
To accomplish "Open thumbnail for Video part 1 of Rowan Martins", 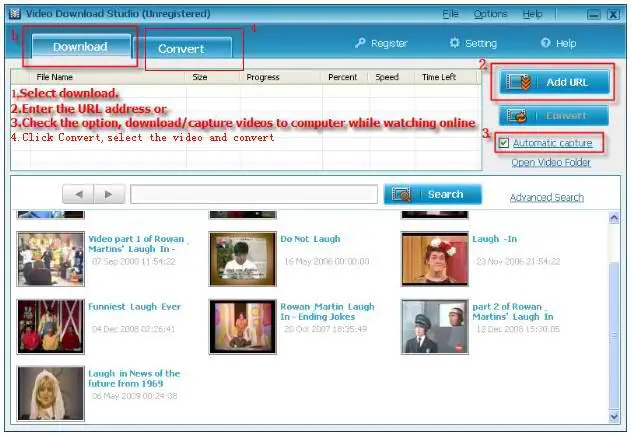I will pyautogui.click(x=51, y=259).
